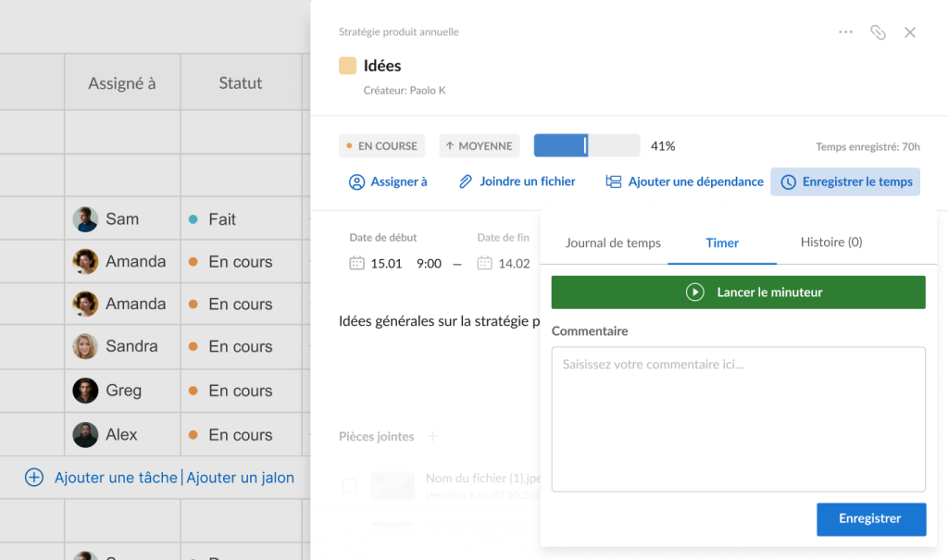Viewport: 948px width, 560px height.
Task: Click Sam's avatar in the assignee column
Action: coord(85,219)
